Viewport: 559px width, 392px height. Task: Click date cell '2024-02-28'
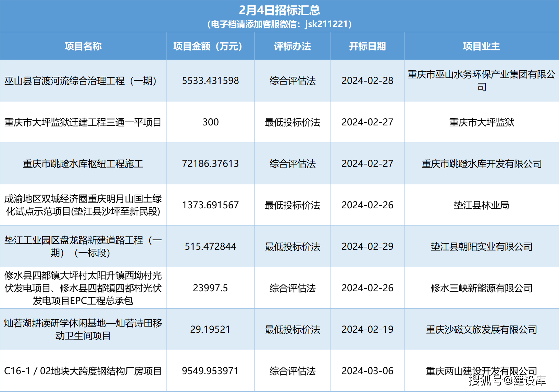(x=368, y=81)
